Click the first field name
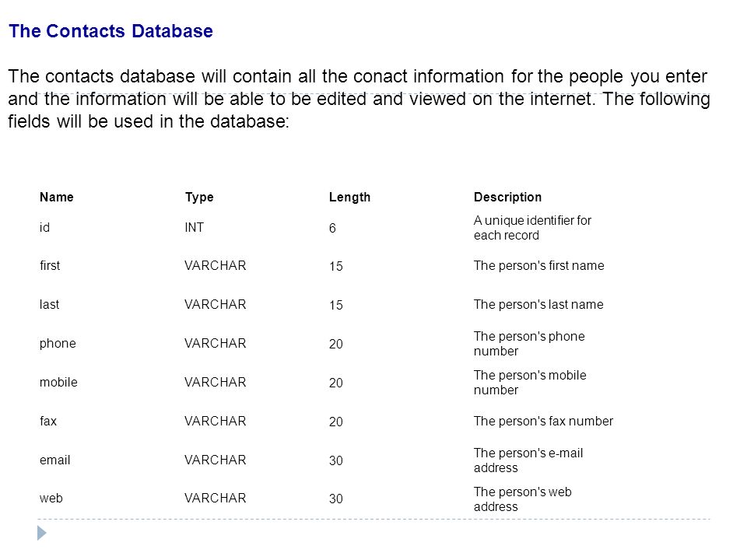 pos(50,266)
